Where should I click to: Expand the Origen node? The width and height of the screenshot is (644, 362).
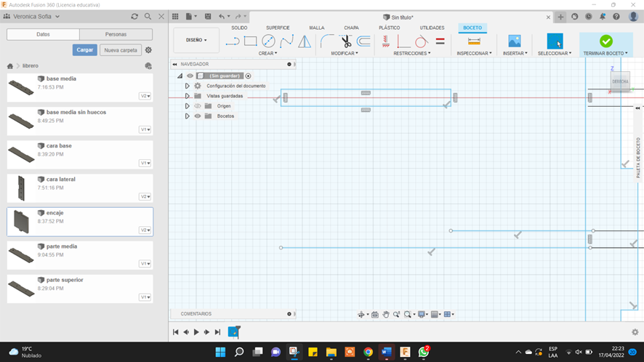[x=187, y=106]
